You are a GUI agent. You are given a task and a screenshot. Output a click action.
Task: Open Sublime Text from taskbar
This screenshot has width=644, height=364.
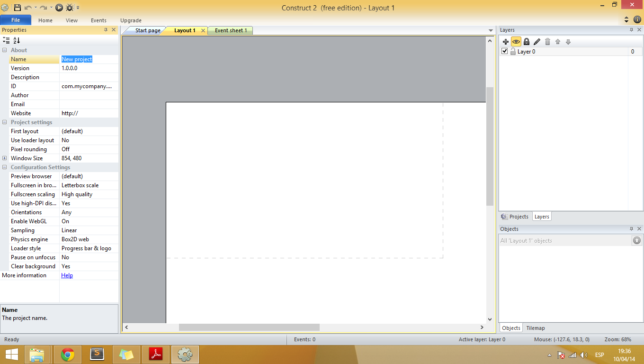pos(97,355)
